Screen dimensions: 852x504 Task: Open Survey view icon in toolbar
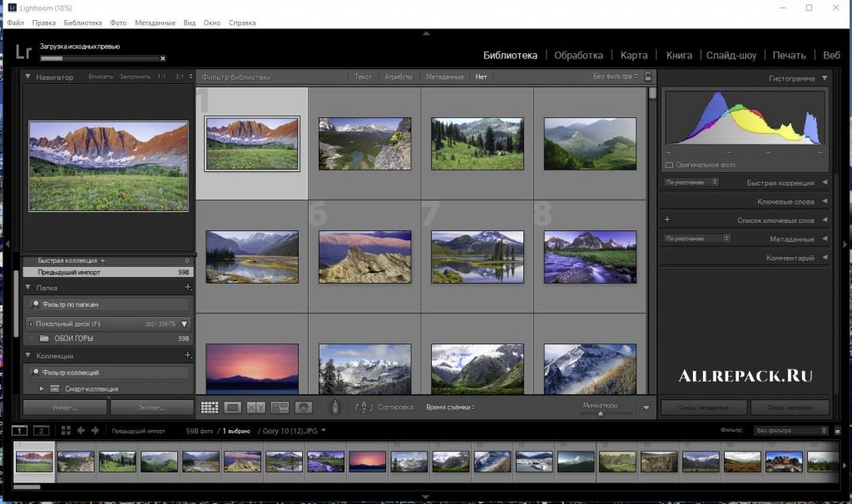280,408
